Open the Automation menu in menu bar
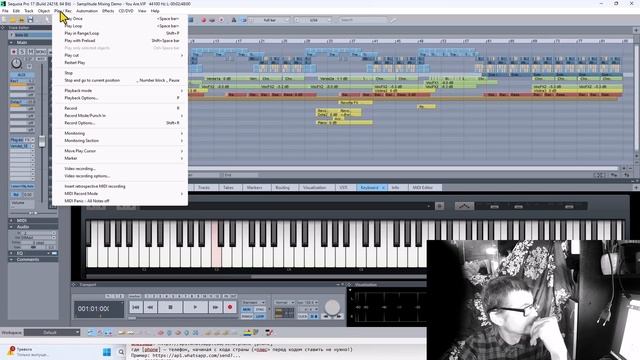This screenshot has width=640, height=360. [x=87, y=11]
